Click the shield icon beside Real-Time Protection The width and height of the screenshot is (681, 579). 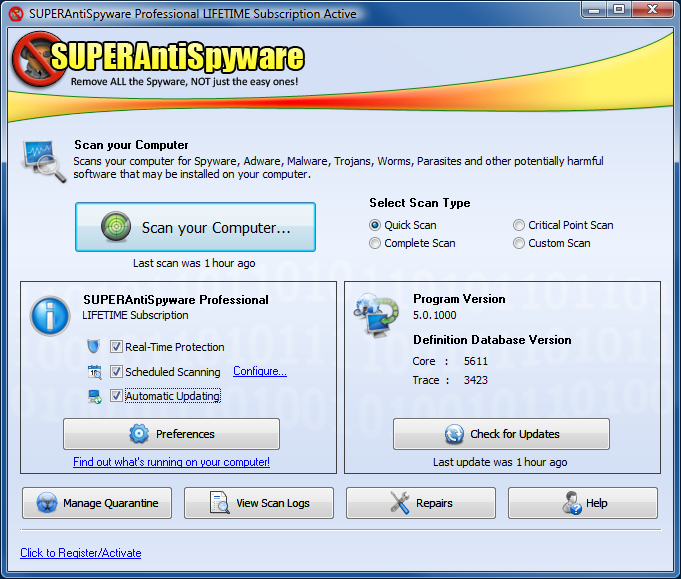point(93,347)
